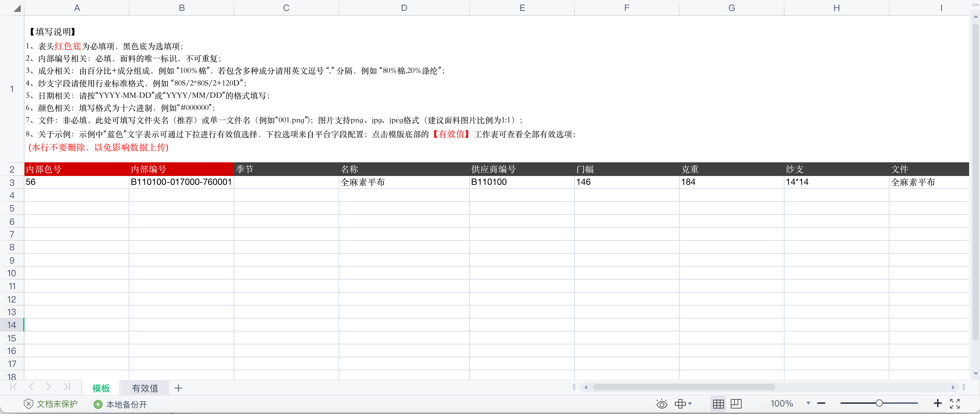Image resolution: width=980 pixels, height=414 pixels.
Task: Expand the reading mode crosshair dropdown
Action: (x=690, y=404)
